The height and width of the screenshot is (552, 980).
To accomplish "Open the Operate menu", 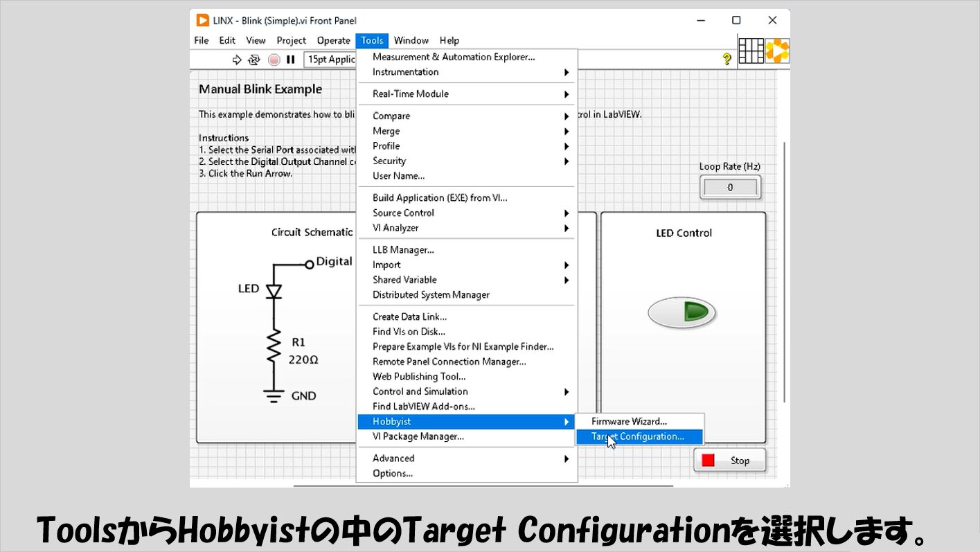I will pos(333,41).
